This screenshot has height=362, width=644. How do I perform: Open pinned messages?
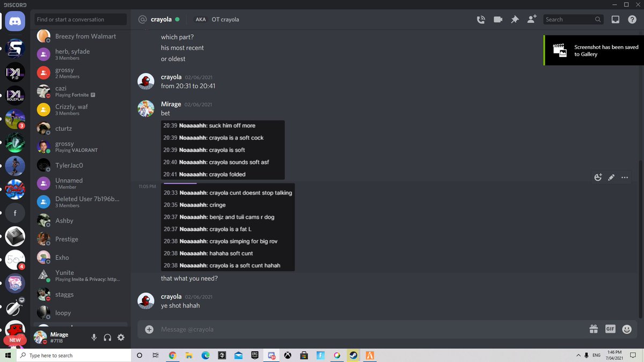(x=515, y=19)
